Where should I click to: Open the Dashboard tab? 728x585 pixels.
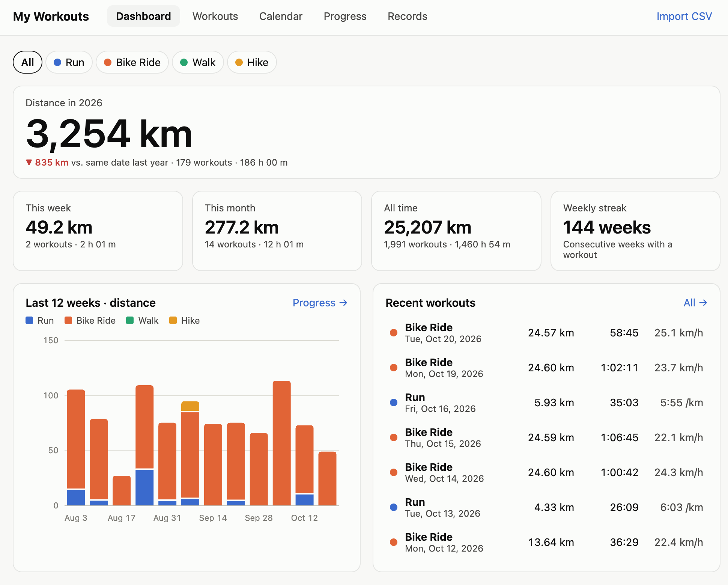143,16
